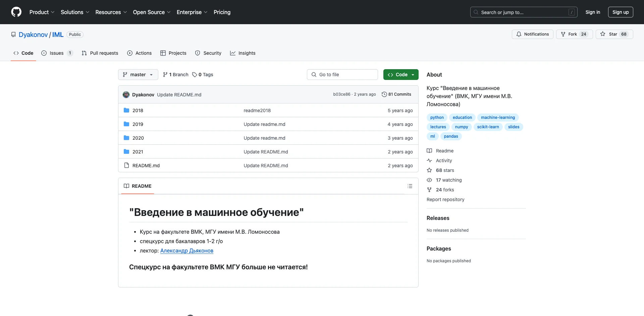The width and height of the screenshot is (644, 316).
Task: Expand the Product menu
Action: point(42,12)
